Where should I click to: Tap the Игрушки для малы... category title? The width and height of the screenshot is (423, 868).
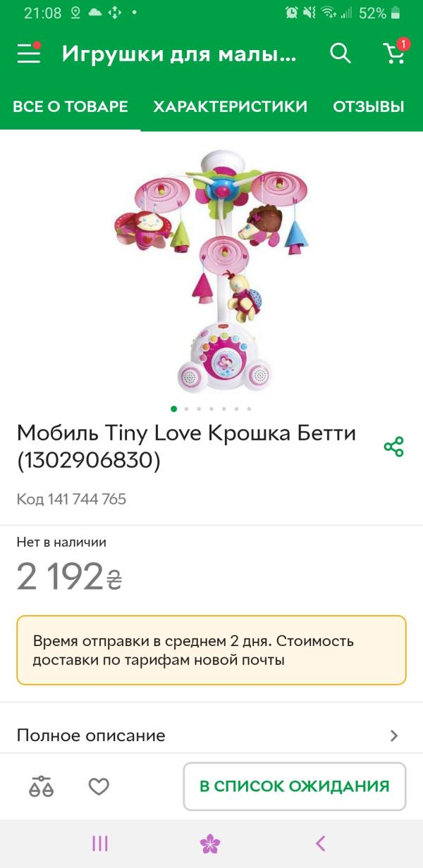[179, 54]
